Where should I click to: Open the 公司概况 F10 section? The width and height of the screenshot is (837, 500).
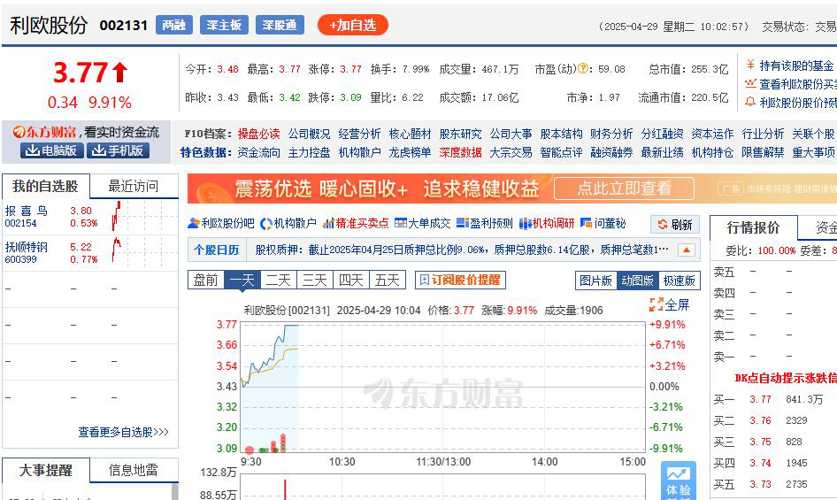coord(309,134)
